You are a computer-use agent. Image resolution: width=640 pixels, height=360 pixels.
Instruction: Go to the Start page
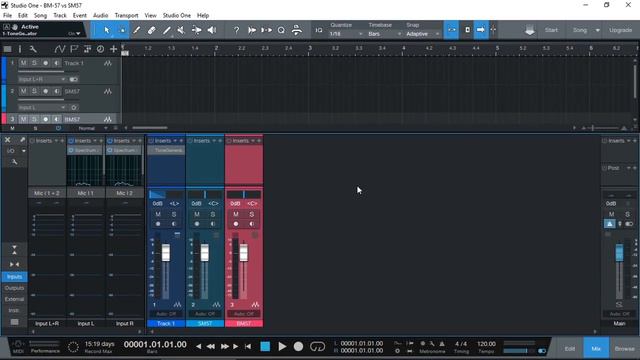coord(551,30)
